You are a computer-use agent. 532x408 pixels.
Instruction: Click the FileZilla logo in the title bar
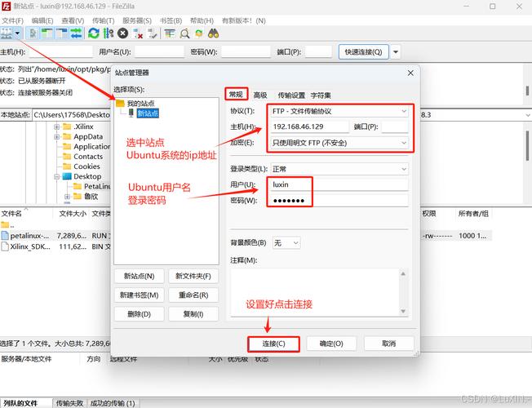coord(6,6)
